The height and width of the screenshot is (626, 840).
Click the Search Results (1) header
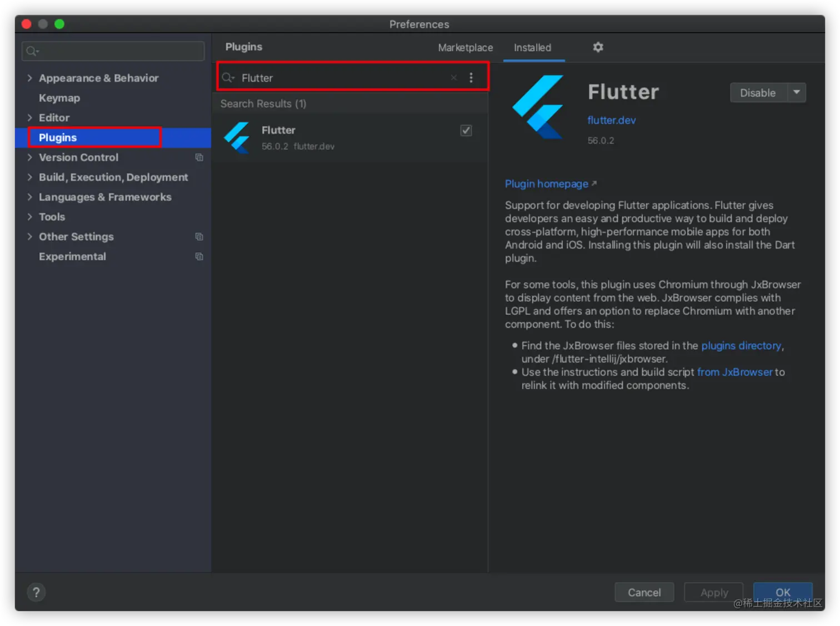(x=263, y=104)
